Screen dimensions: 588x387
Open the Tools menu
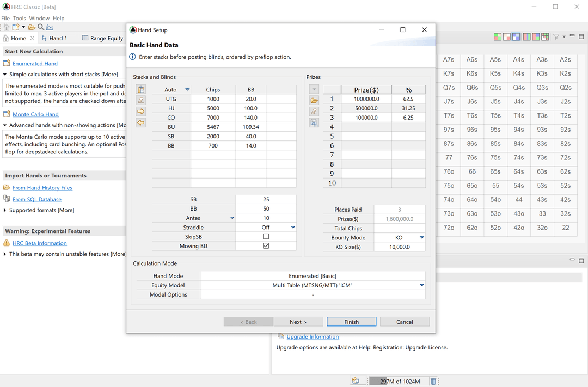click(x=20, y=17)
